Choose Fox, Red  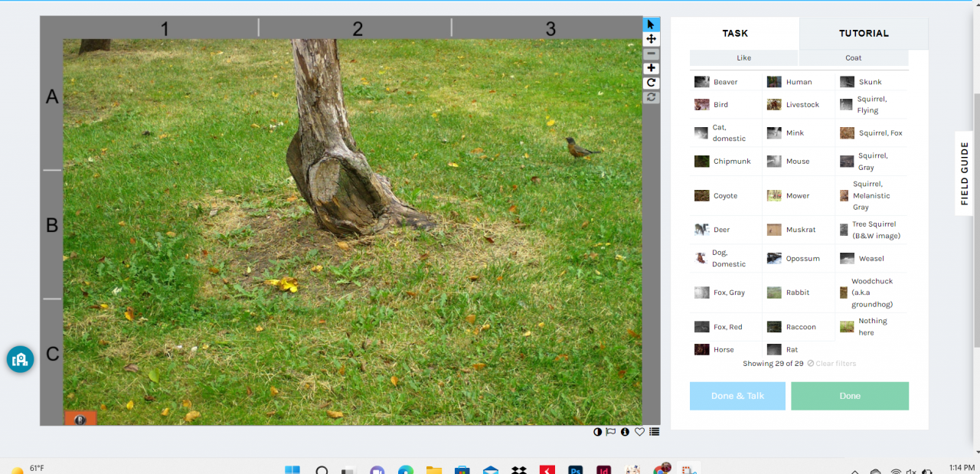[x=725, y=327]
